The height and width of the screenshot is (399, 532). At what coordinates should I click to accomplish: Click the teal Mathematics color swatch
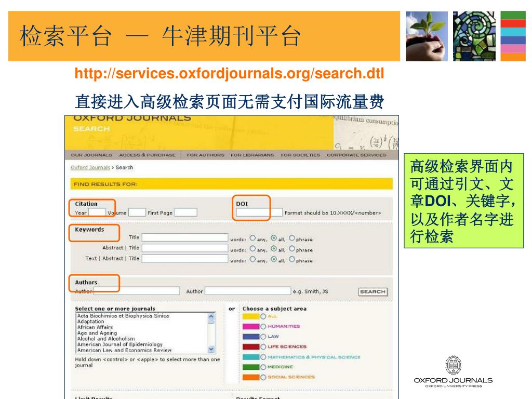[x=251, y=357]
